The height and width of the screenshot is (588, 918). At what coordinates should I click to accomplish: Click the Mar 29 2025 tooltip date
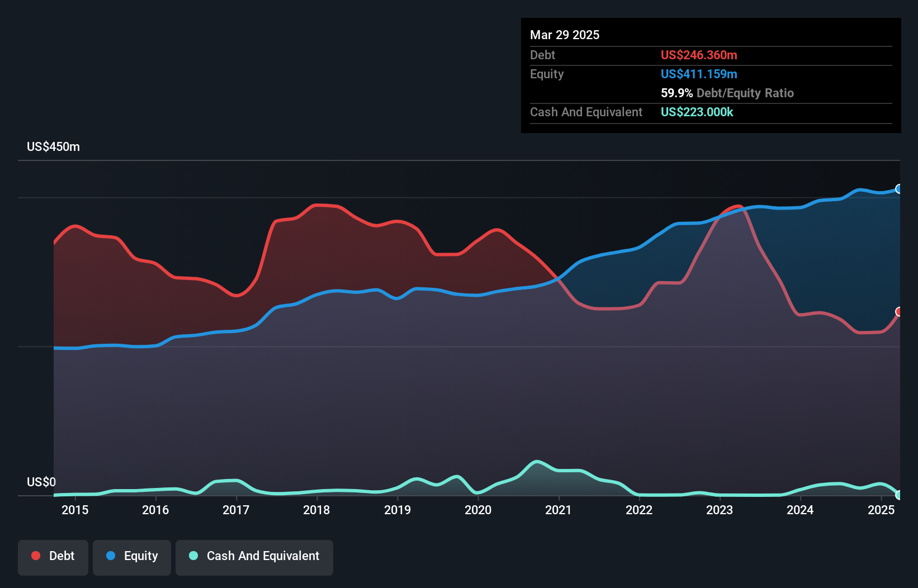(565, 35)
